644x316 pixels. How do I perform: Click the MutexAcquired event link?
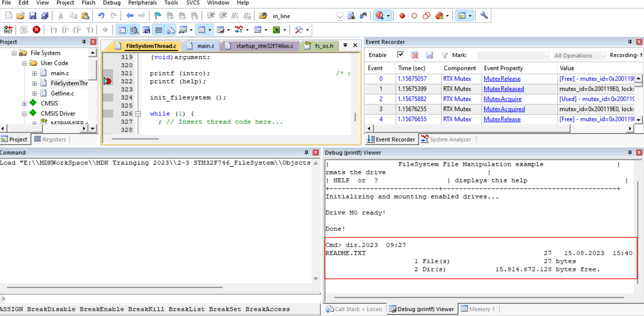point(504,109)
